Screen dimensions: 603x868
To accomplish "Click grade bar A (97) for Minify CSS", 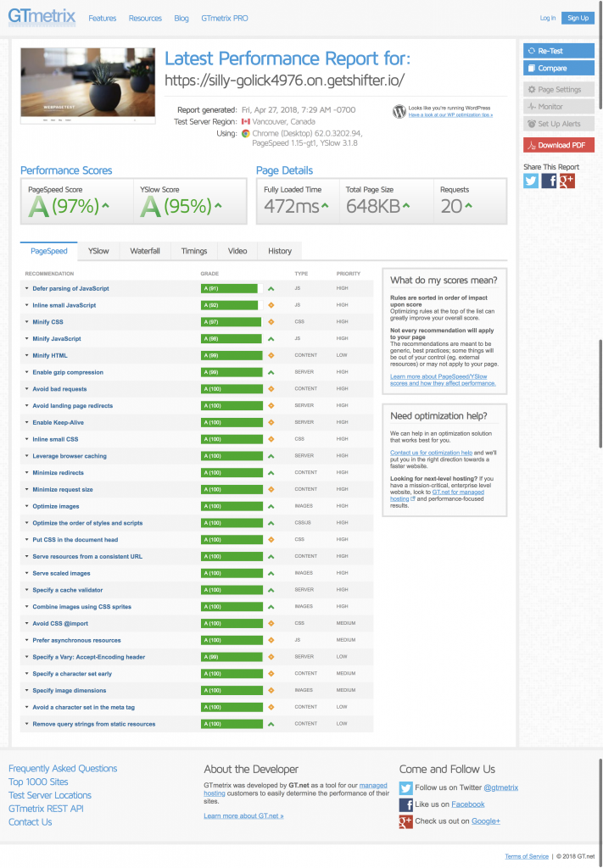I will [231, 321].
